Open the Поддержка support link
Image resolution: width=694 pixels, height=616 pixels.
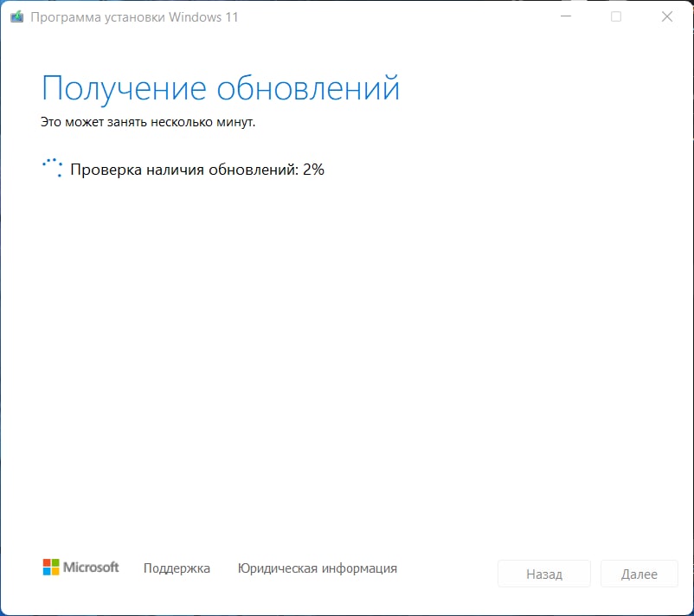coord(177,568)
